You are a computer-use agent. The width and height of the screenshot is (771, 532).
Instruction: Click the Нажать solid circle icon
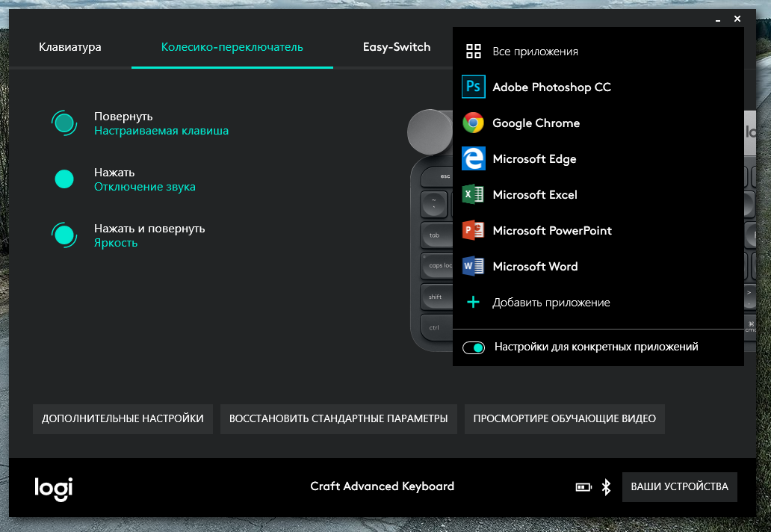pyautogui.click(x=64, y=179)
